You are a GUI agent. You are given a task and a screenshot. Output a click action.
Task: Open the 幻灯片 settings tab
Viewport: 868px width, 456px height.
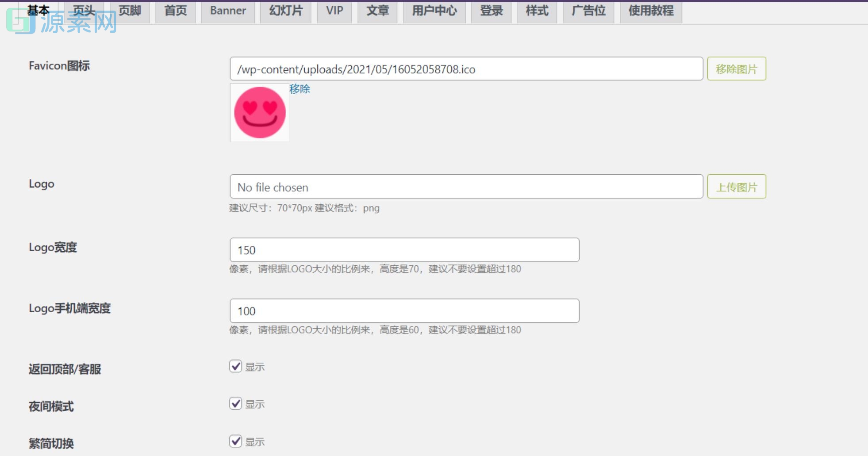(286, 11)
